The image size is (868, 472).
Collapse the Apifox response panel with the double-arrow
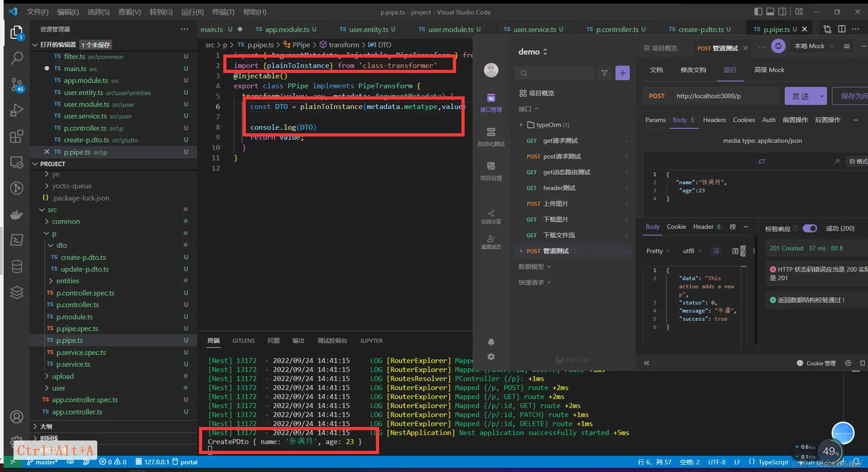click(646, 363)
